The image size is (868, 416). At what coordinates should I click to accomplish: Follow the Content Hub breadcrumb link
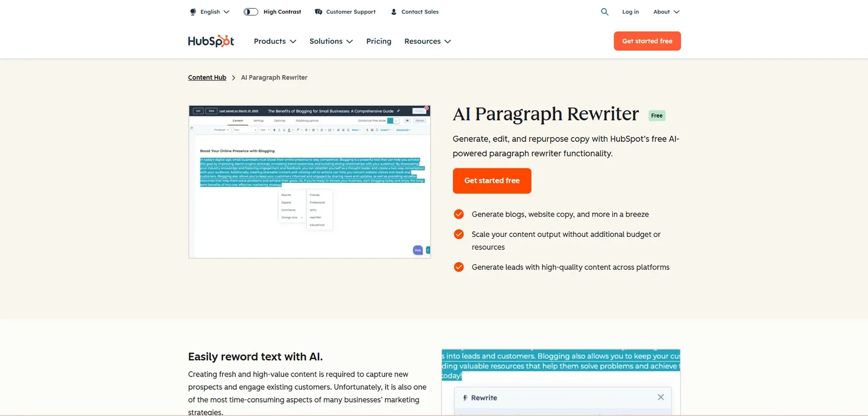[207, 77]
